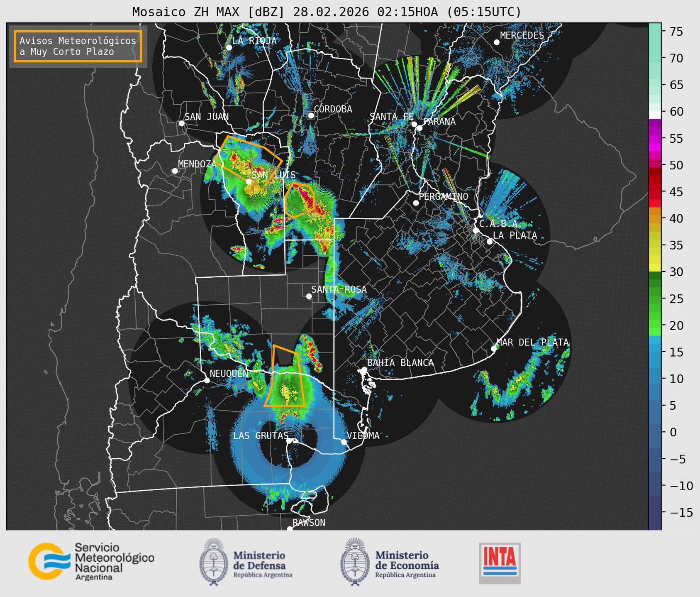700x597 pixels.
Task: Click the pale mint 75 dBZ color bar band
Action: [x=655, y=31]
